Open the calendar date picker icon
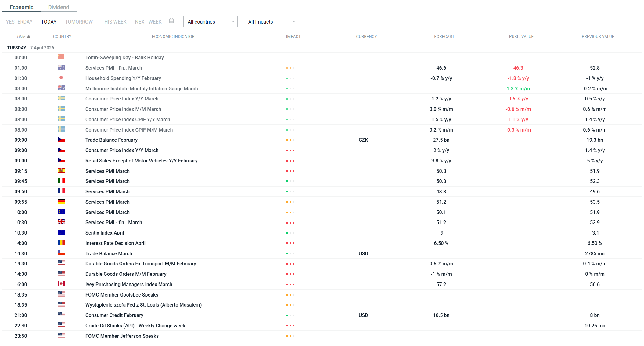The height and width of the screenshot is (346, 644). [x=171, y=21]
